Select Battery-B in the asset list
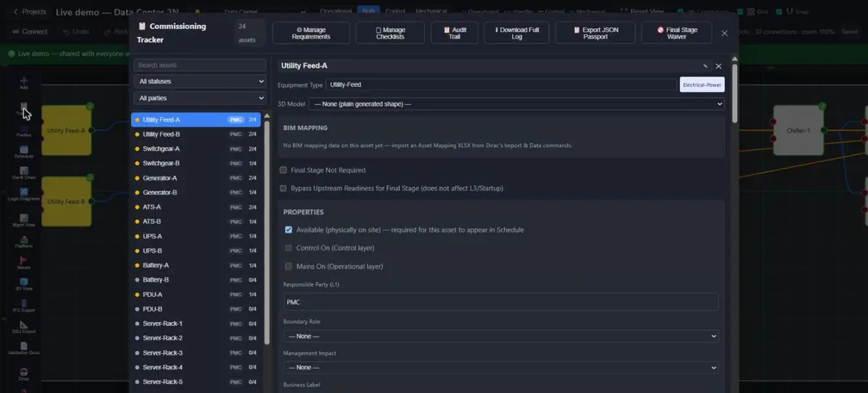 [196, 279]
